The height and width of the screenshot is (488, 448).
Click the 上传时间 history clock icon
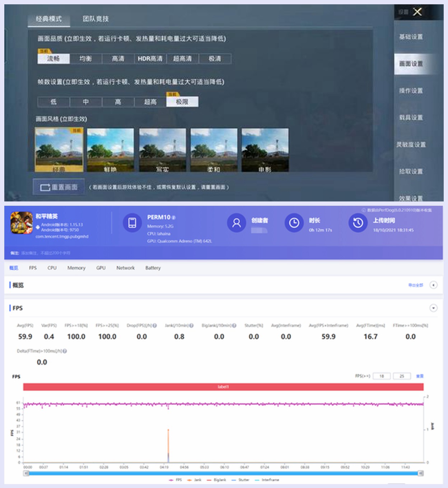pos(358,223)
